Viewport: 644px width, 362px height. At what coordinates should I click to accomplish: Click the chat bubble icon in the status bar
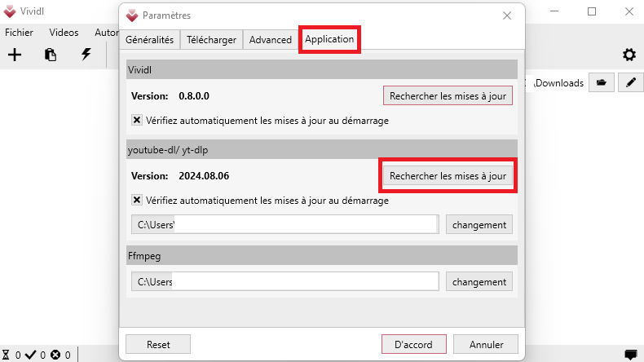(630, 354)
